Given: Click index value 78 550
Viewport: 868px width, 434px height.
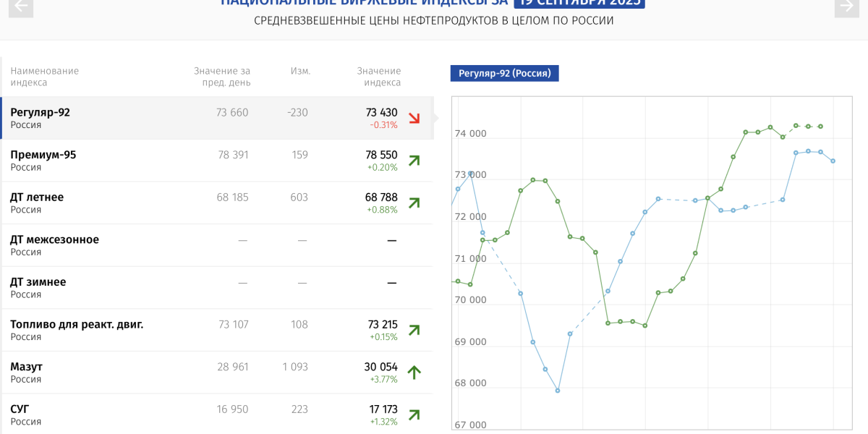Looking at the screenshot, I should pyautogui.click(x=382, y=155).
